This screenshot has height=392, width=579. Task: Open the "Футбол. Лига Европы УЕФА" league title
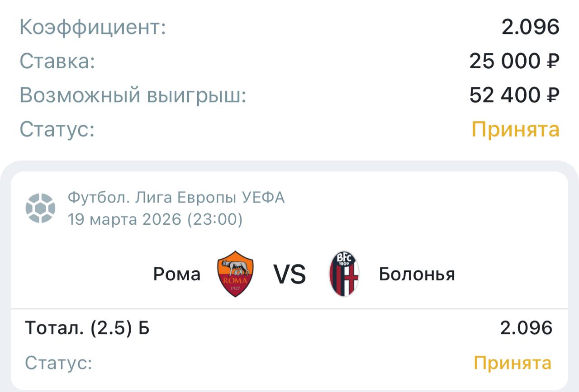point(176,198)
